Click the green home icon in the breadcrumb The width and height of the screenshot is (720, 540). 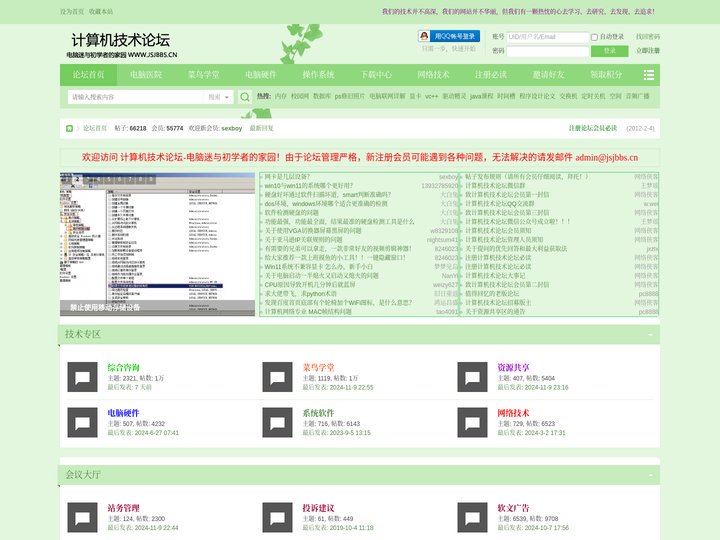click(69, 129)
